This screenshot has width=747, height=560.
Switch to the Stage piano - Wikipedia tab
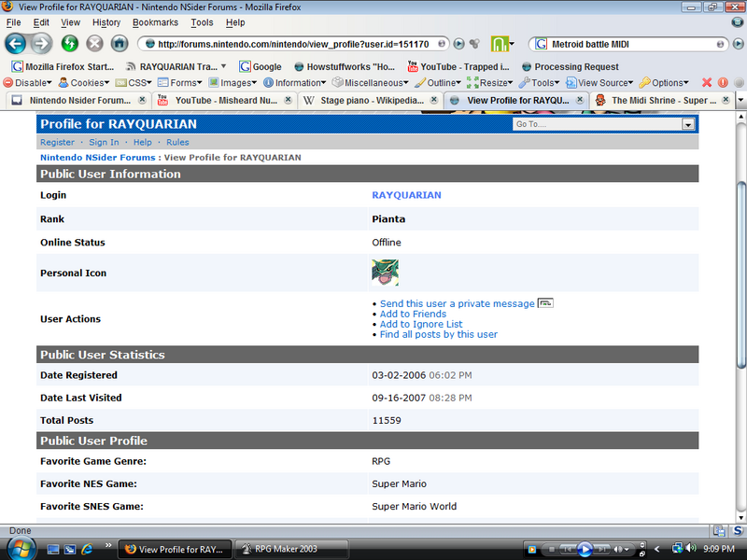(371, 100)
